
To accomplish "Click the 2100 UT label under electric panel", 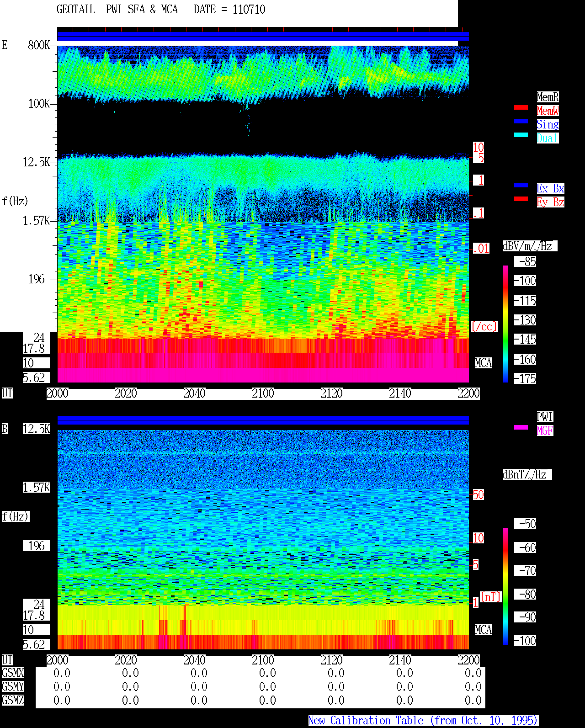I will pos(263,393).
